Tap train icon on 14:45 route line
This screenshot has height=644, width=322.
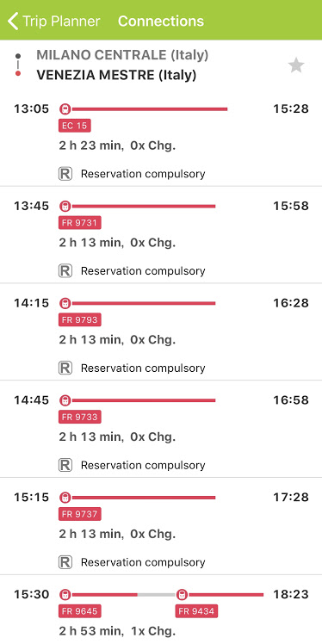click(x=65, y=400)
